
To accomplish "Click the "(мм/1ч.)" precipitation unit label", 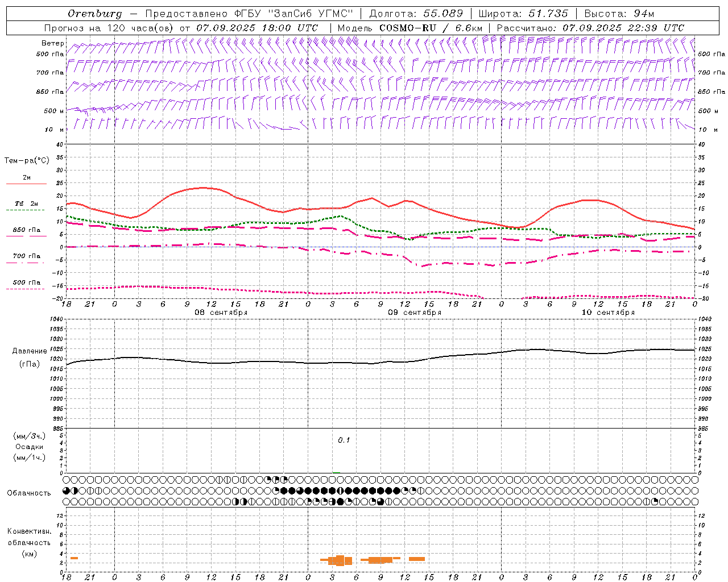I will click(x=30, y=458).
